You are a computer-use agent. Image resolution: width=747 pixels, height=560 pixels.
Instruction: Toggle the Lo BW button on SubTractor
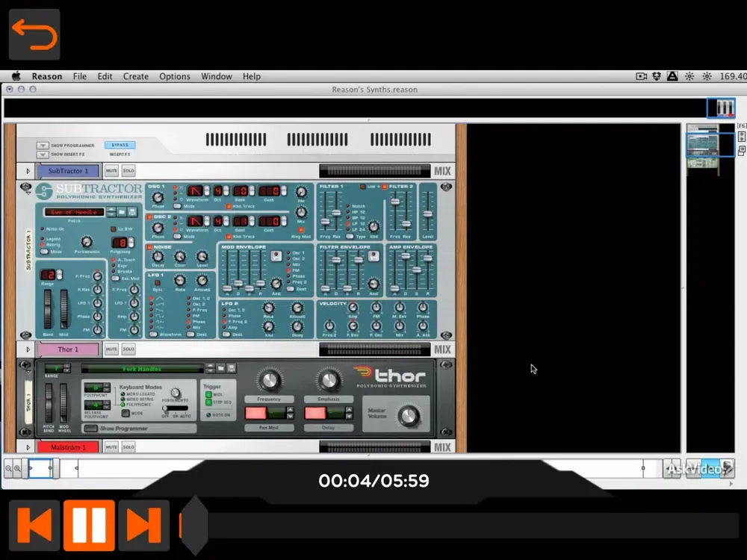click(x=114, y=229)
